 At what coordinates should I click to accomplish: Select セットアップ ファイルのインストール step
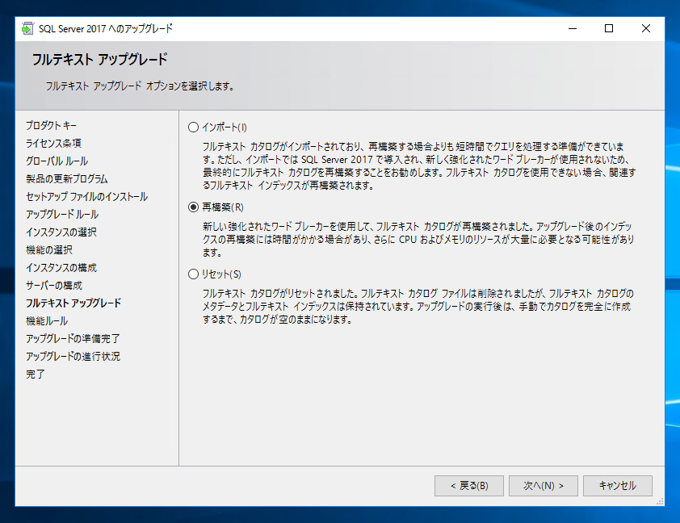coord(87,196)
